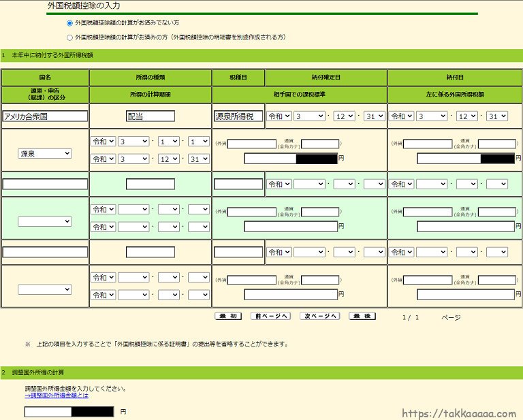This screenshot has height=420, width=523.
Task: Click income type field containing 配当
Action: (150, 116)
